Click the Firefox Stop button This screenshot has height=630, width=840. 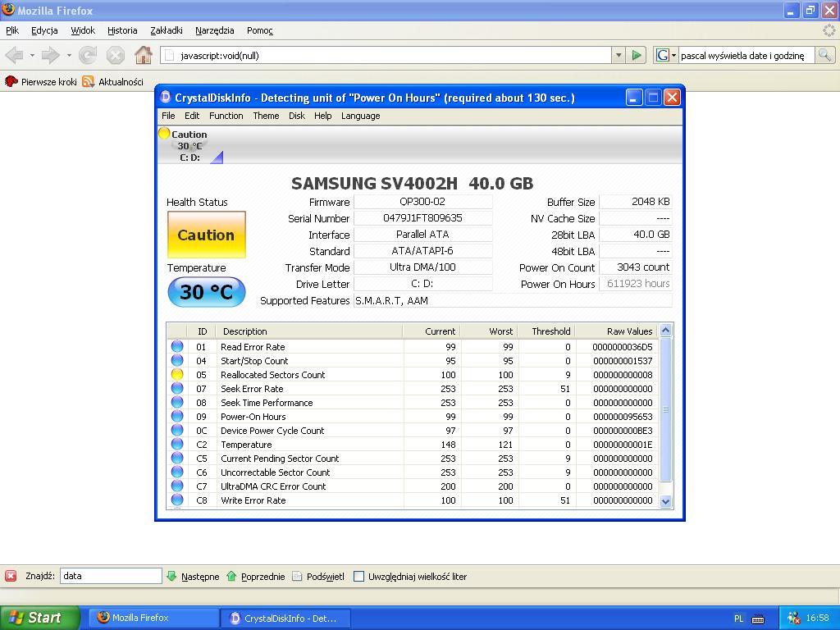pos(115,55)
